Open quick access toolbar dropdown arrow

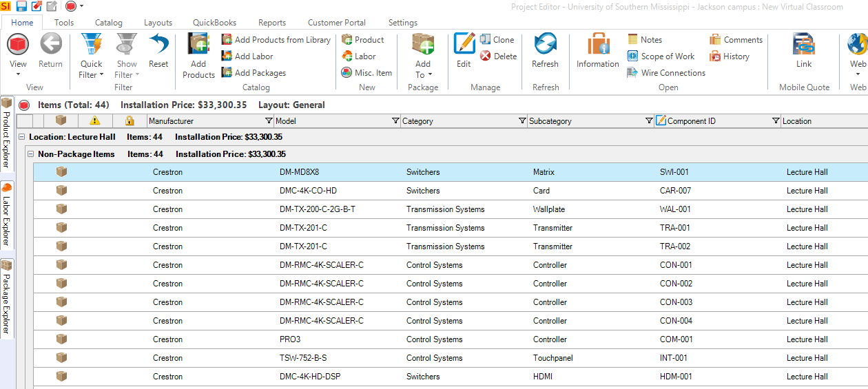tap(82, 6)
